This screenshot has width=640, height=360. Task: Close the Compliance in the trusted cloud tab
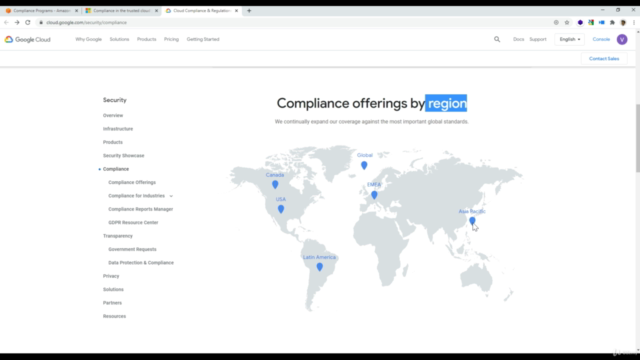[156, 11]
